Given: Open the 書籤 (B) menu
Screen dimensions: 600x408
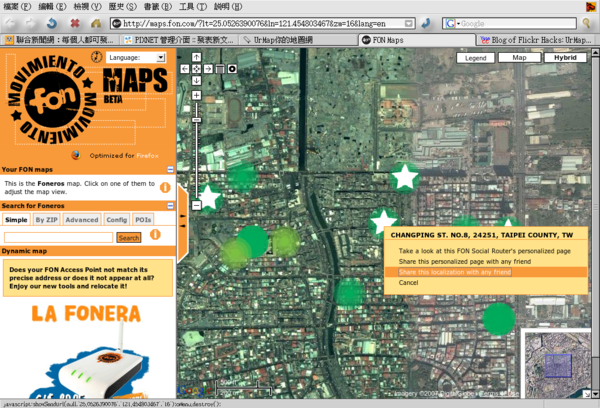Looking at the screenshot, I should [x=158, y=7].
